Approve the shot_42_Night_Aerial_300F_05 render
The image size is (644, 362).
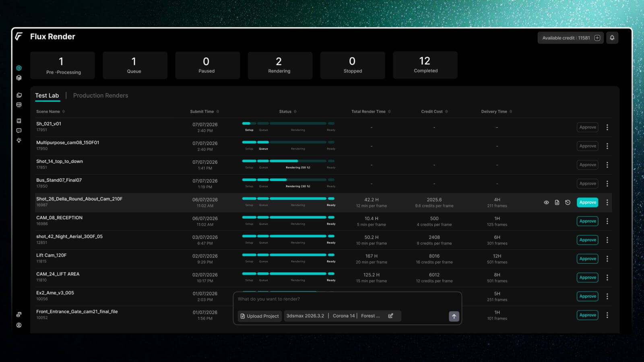tap(588, 240)
